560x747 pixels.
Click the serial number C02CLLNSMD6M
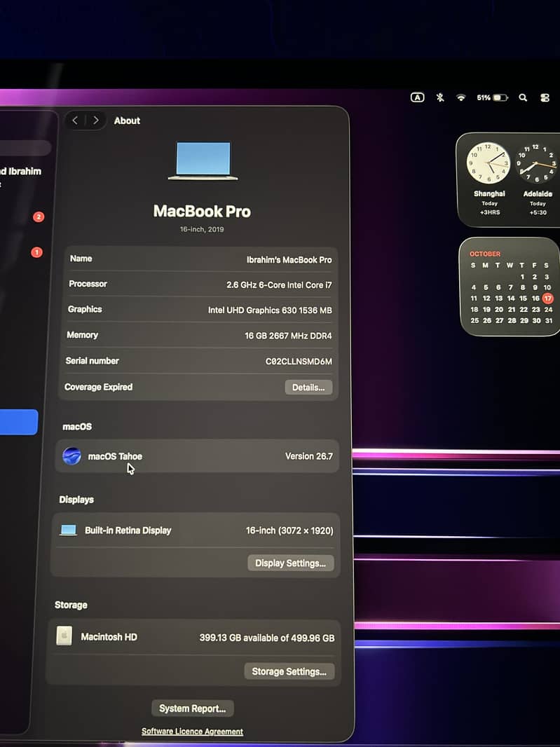pos(299,361)
